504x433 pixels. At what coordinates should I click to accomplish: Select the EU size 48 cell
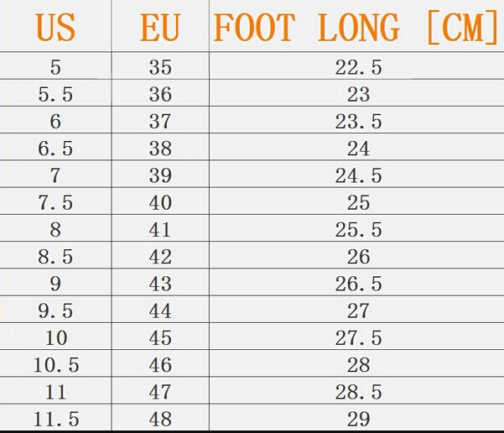point(159,418)
